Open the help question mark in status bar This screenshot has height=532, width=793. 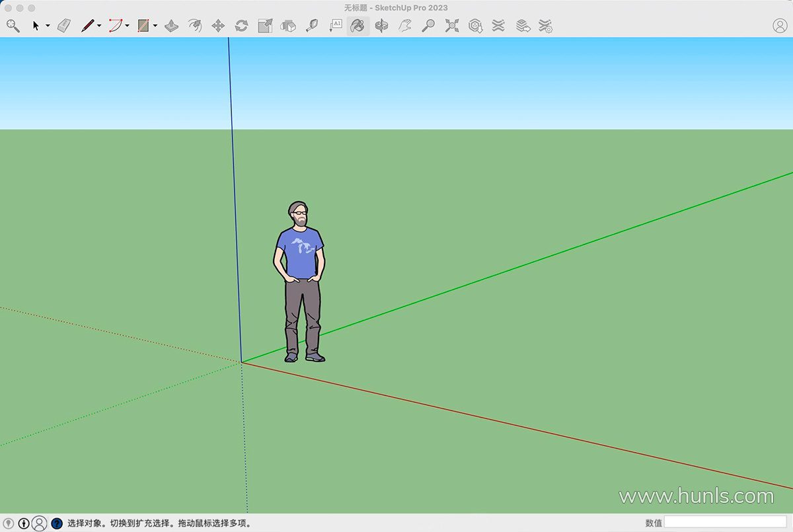tap(57, 523)
